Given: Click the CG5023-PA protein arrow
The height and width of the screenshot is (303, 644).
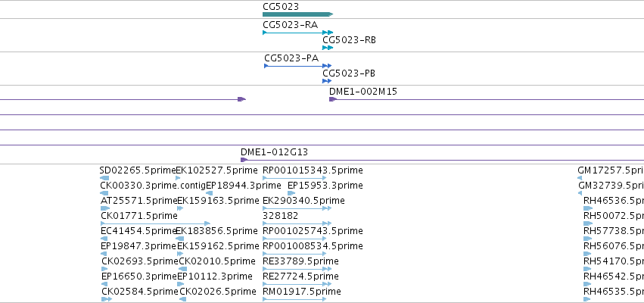Looking at the screenshot, I should 297,66.
